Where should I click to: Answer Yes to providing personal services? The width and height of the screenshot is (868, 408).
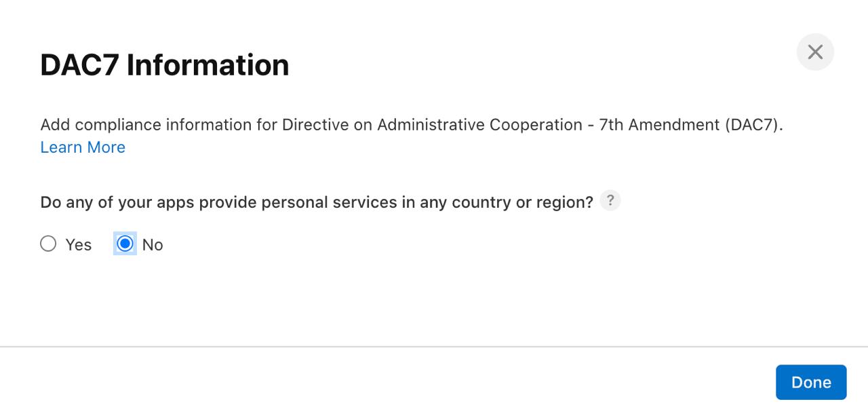click(x=48, y=244)
